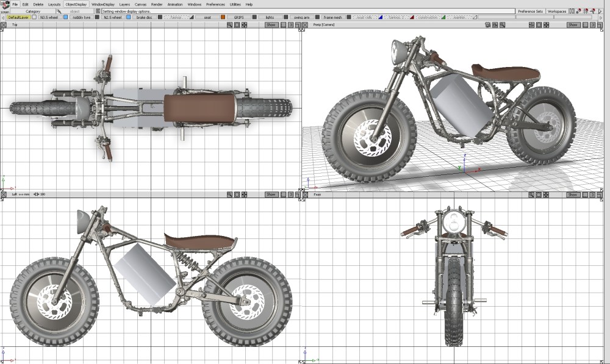Viewport: 610px width, 364px height.
Task: Click the zoom magnifier icon in Left viewport
Action: 230,194
